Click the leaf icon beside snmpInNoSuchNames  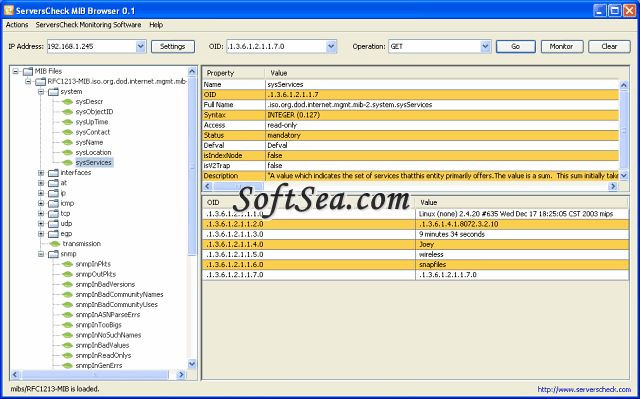point(67,335)
